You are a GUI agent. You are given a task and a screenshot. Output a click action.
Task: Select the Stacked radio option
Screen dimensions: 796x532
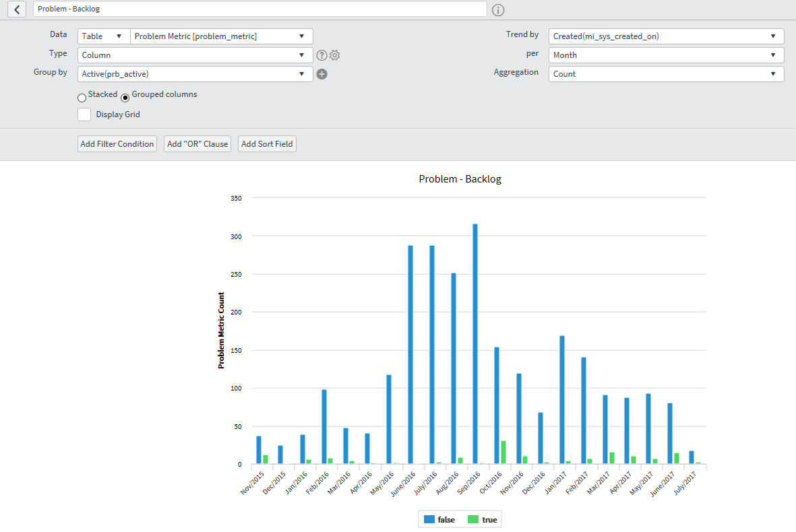click(x=82, y=98)
